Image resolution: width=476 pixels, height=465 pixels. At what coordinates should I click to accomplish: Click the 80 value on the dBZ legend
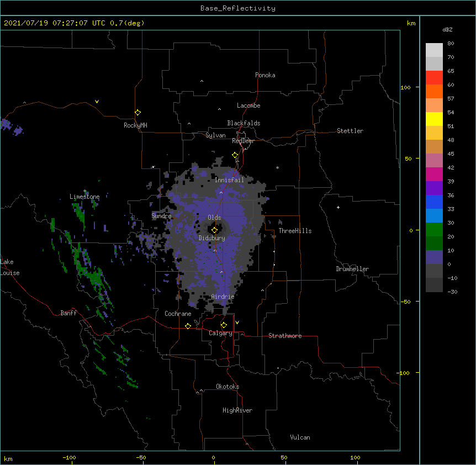(x=451, y=44)
